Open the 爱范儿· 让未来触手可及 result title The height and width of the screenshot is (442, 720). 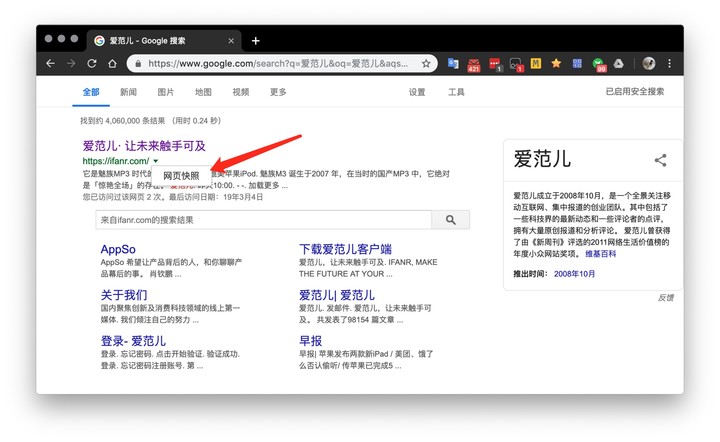click(144, 146)
